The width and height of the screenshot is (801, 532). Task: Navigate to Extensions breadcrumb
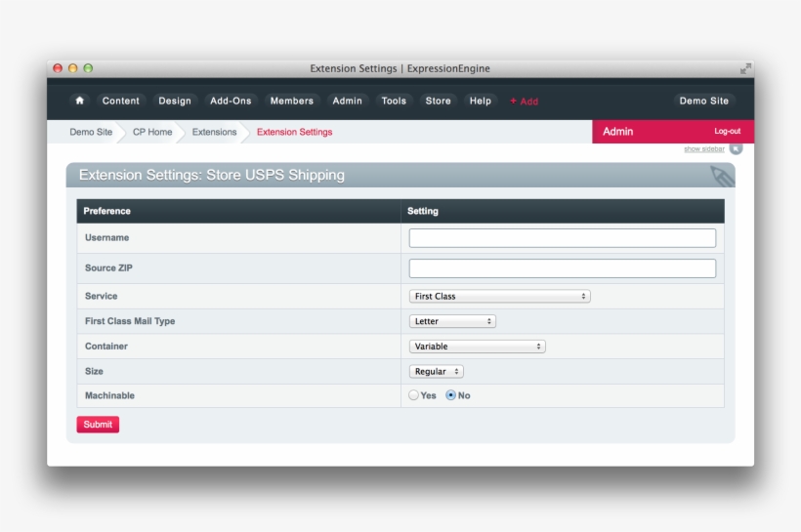point(214,132)
